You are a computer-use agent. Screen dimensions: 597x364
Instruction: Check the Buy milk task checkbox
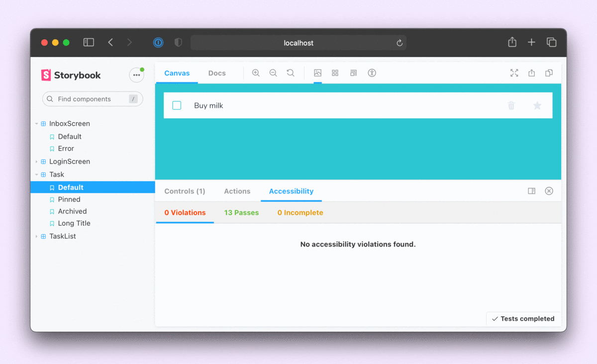click(177, 105)
